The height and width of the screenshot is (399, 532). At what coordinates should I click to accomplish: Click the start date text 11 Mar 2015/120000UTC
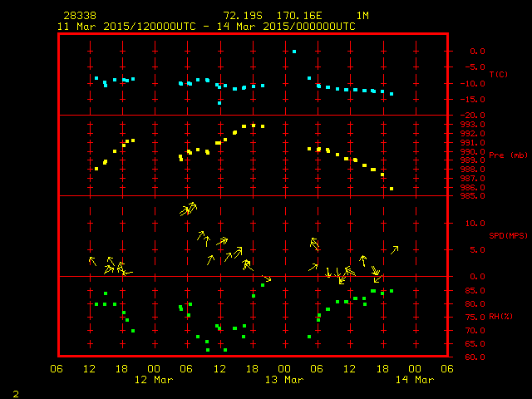[126, 27]
